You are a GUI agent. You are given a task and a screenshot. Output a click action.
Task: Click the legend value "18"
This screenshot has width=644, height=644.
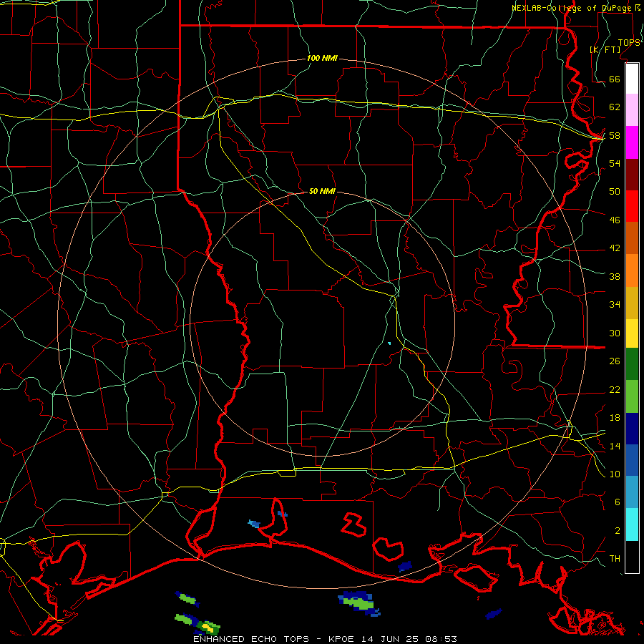[x=615, y=418]
